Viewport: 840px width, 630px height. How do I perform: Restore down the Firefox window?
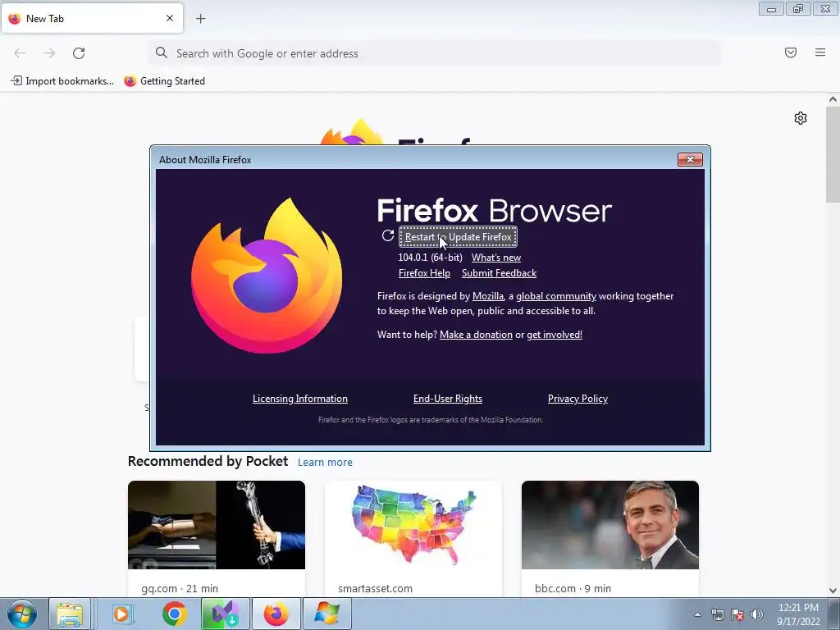[798, 9]
